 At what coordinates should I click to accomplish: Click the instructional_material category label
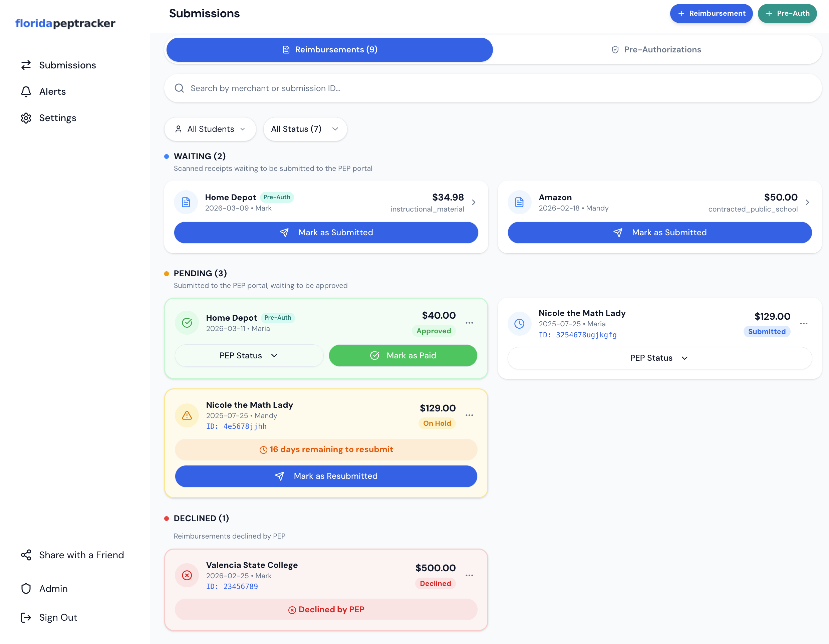[428, 209]
